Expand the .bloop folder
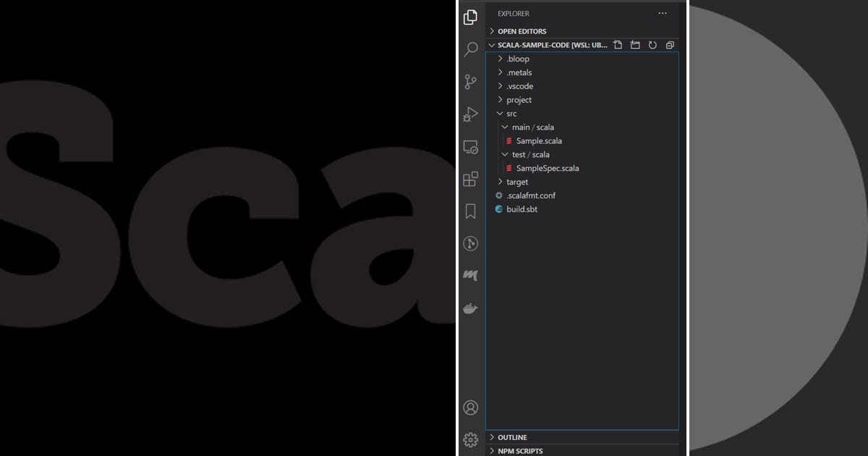Screen dimensions: 868x456 [x=516, y=59]
